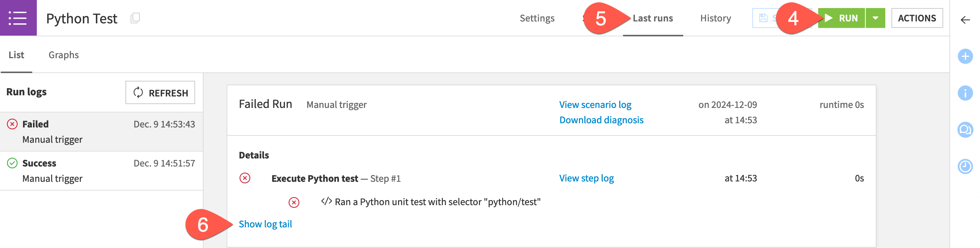Screen dimensions: 980x248
Task: Switch to the Graphs tab
Action: pos(63,55)
